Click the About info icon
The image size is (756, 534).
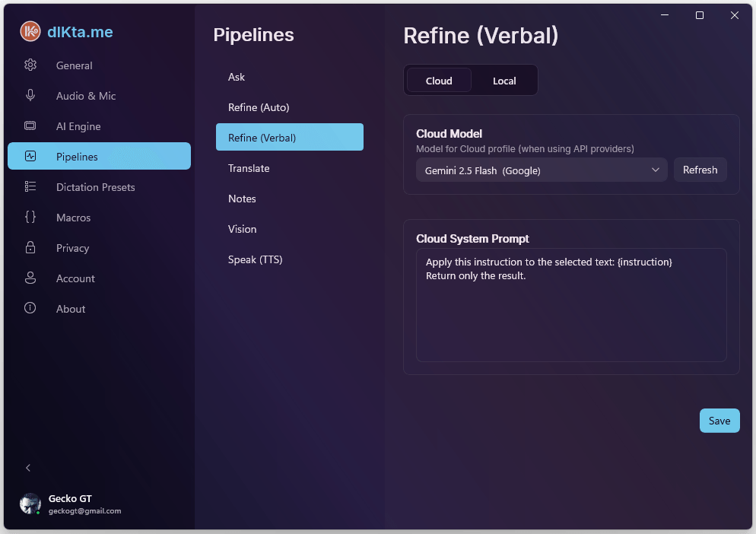pyautogui.click(x=30, y=309)
